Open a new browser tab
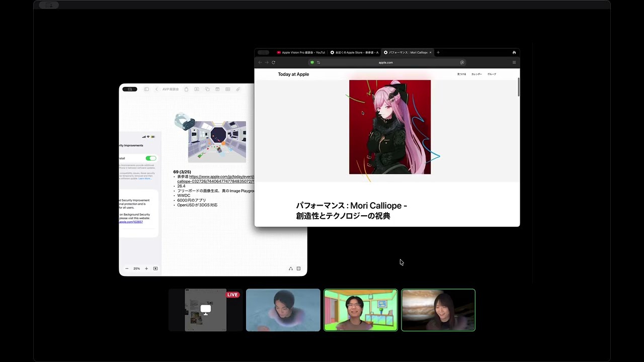The height and width of the screenshot is (362, 644). point(438,52)
